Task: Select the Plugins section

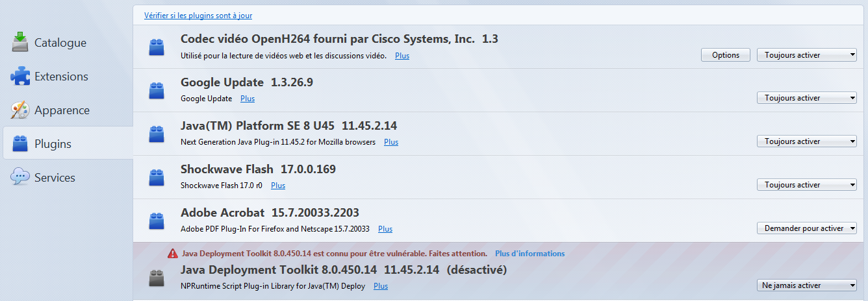Action: click(x=67, y=143)
